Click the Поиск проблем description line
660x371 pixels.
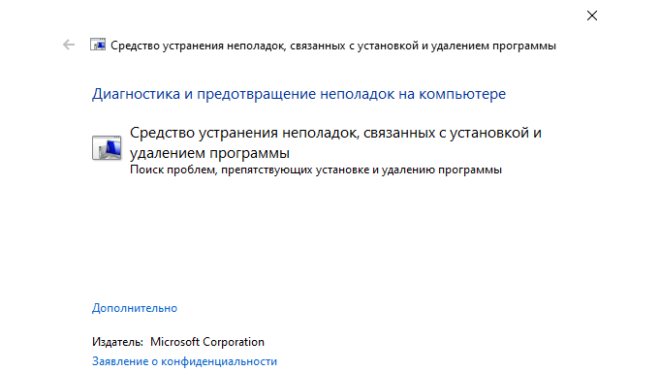tap(316, 170)
